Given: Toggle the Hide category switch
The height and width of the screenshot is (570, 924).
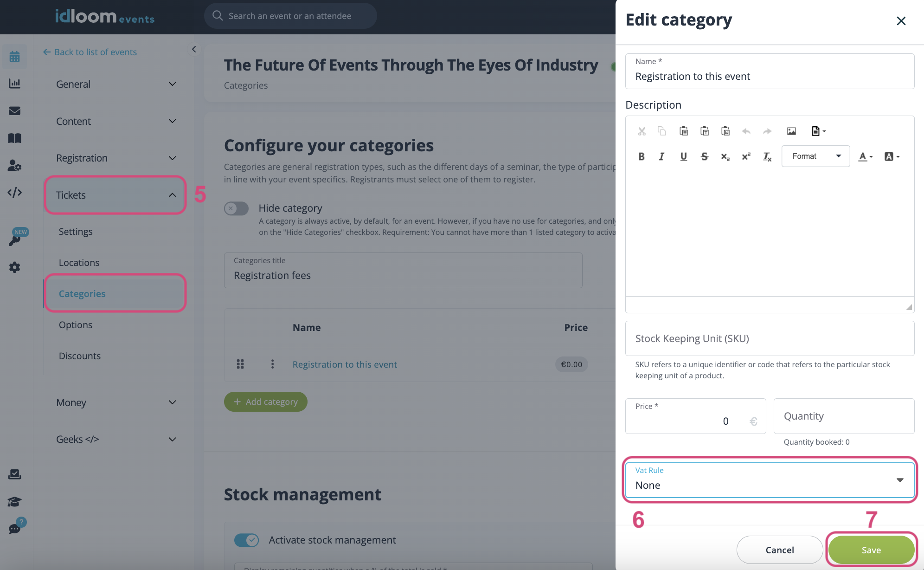Looking at the screenshot, I should (236, 207).
